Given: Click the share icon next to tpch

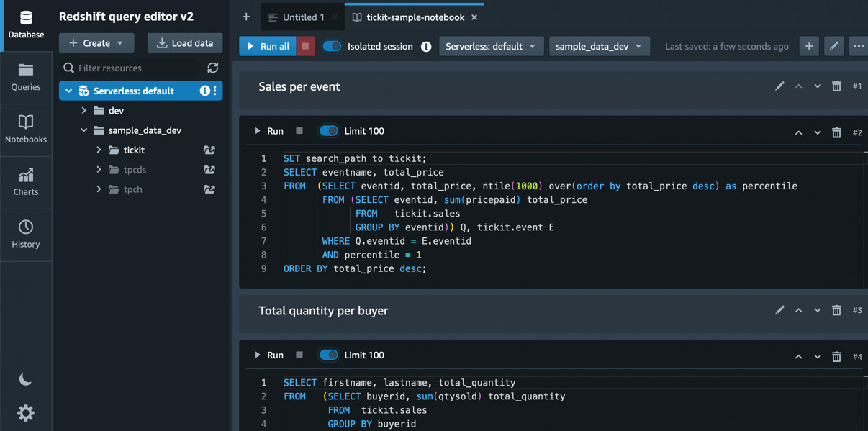Looking at the screenshot, I should click(209, 189).
